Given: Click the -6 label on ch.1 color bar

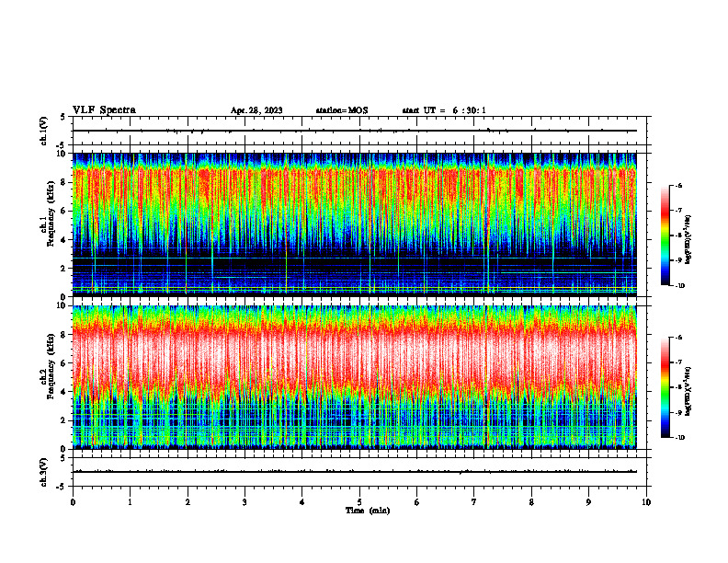Looking at the screenshot, I should [677, 185].
